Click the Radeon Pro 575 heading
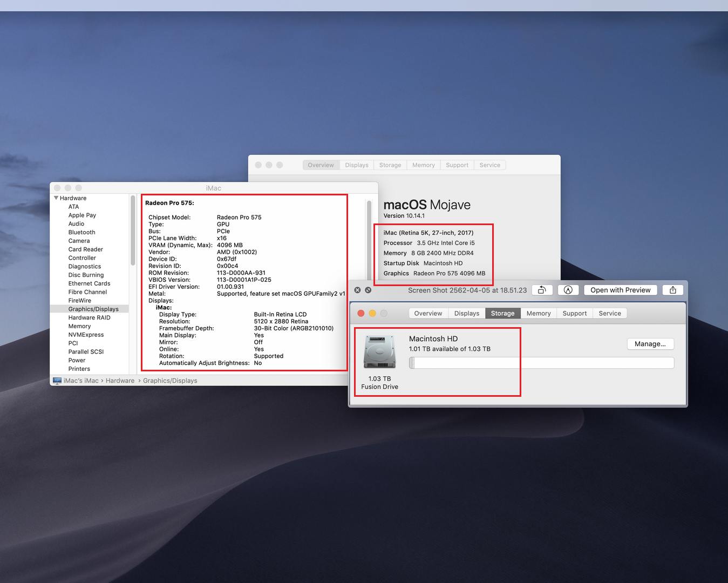728x583 pixels. [169, 203]
